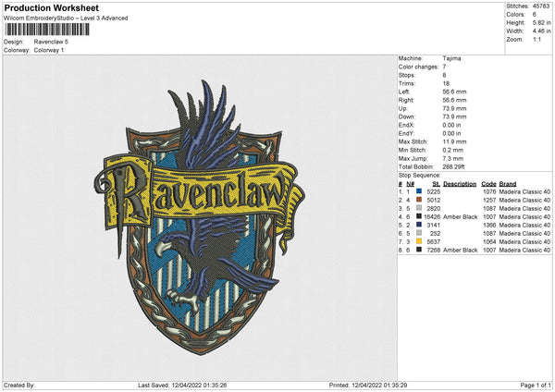Click the Design name Ravenclaw 5
The image size is (555, 392).
[50, 42]
